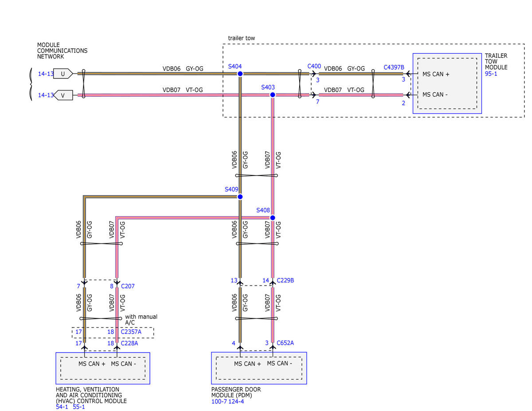Select the Trailer Tow Module box
The image size is (532, 411).
click(x=447, y=83)
